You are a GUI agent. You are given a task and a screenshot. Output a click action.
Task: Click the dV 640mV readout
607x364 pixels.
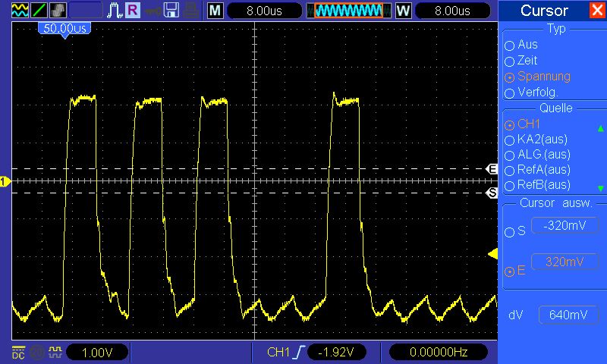pos(568,315)
